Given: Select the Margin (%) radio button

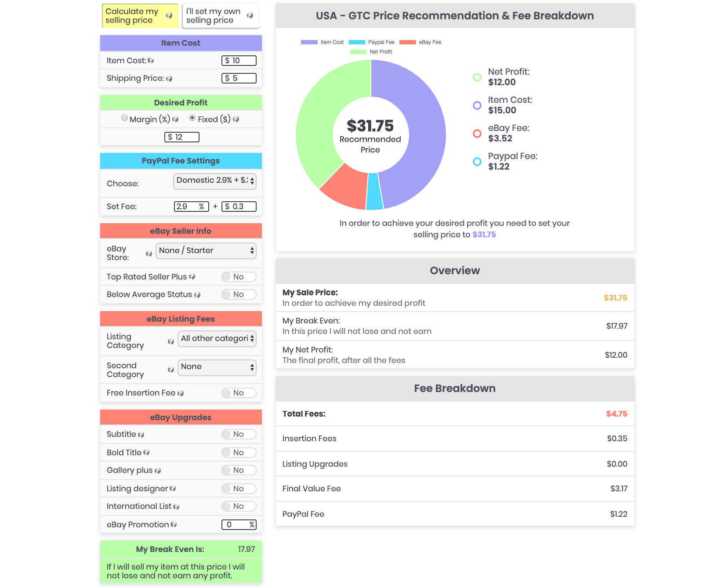Looking at the screenshot, I should point(125,118).
